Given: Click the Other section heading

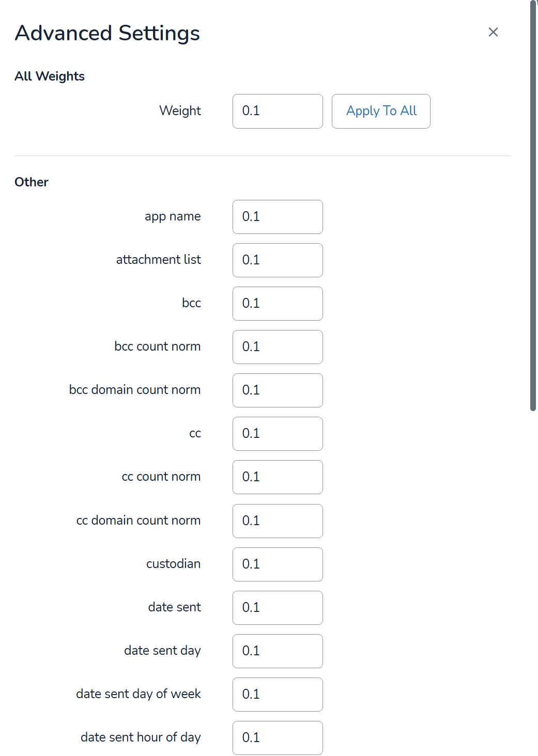Looking at the screenshot, I should click(32, 182).
